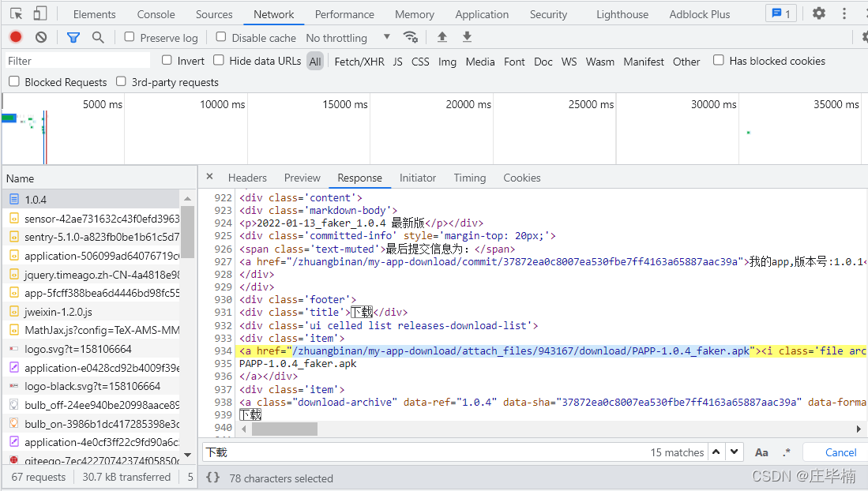
Task: Filter requests by CSS type
Action: pyautogui.click(x=420, y=62)
